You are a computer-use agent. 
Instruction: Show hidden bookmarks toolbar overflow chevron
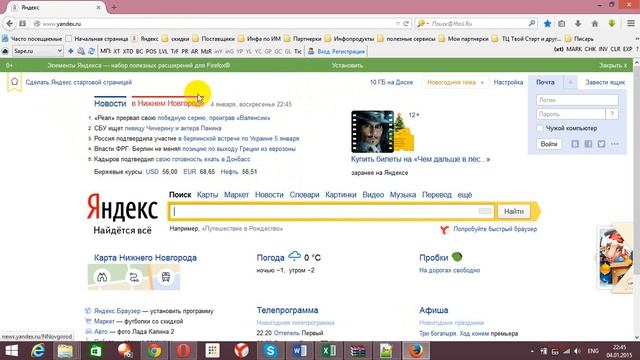[637, 39]
